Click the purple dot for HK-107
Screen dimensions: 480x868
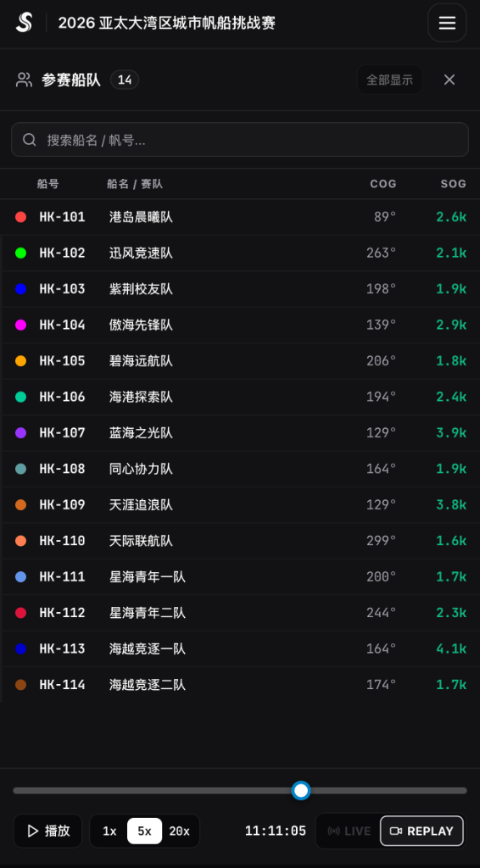click(20, 433)
